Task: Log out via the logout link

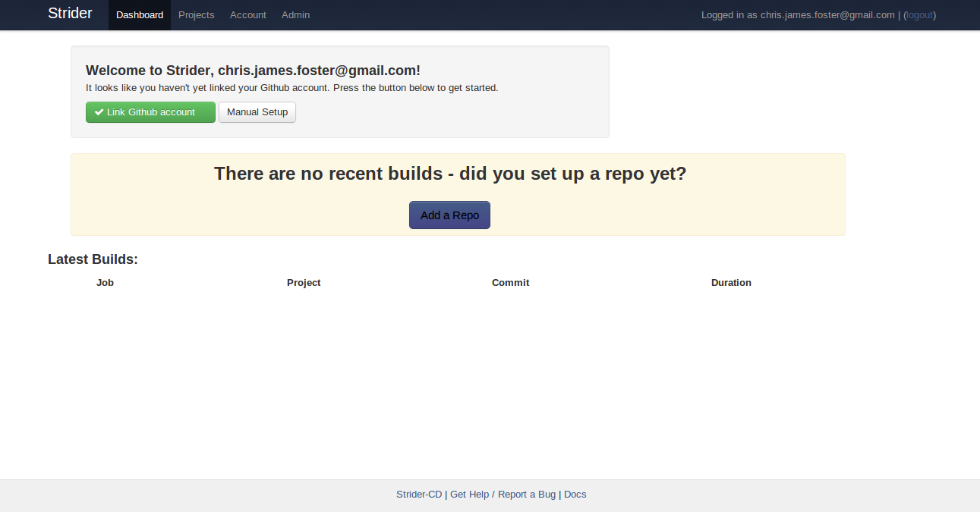Action: pos(920,15)
